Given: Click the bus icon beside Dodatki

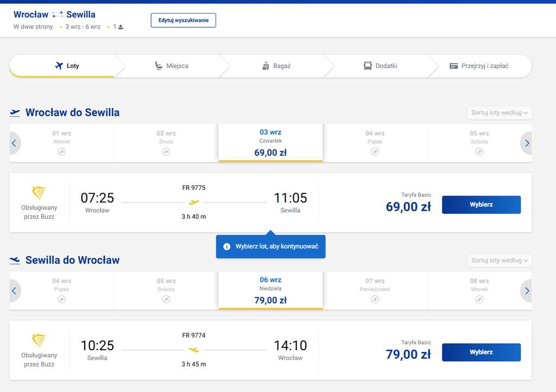Looking at the screenshot, I should (x=368, y=66).
